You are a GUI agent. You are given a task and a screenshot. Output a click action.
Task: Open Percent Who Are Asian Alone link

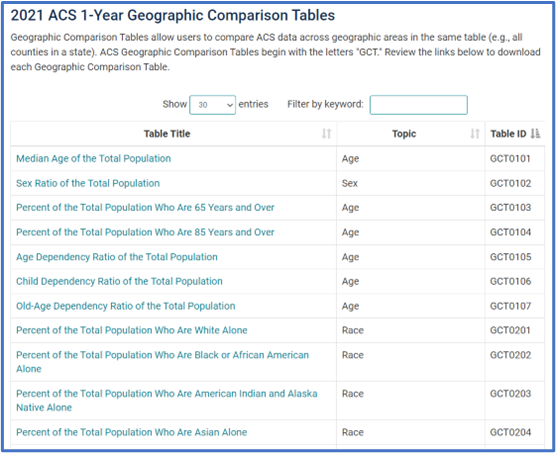pyautogui.click(x=132, y=432)
